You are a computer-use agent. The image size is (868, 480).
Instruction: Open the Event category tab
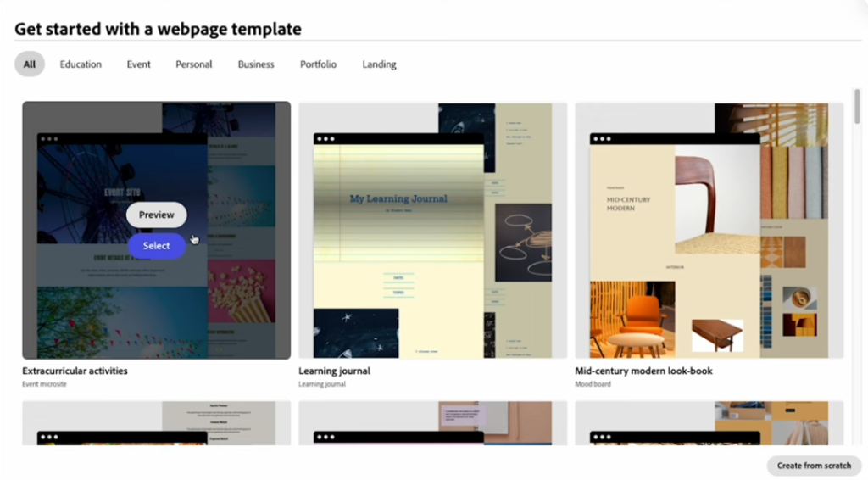(x=138, y=64)
